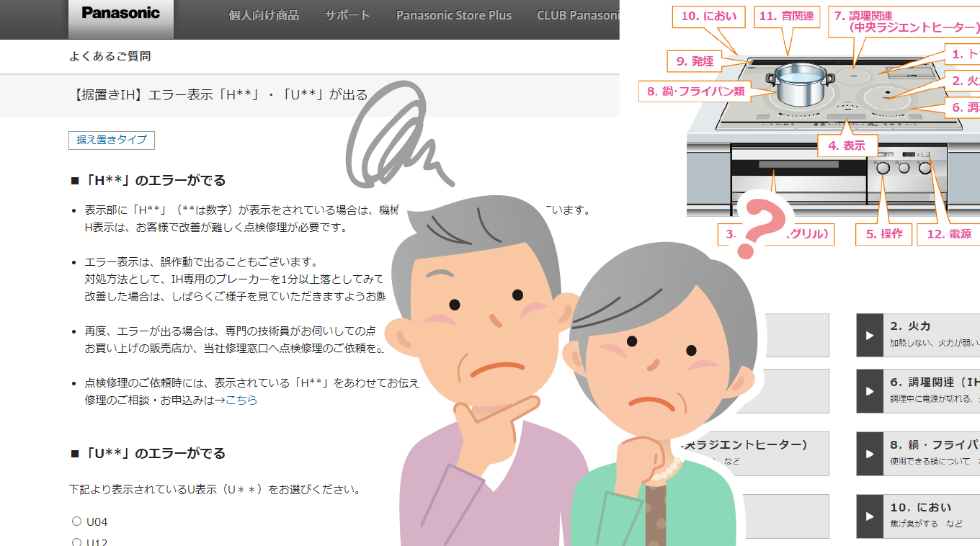Click the 10. におい diagram label at top
This screenshot has width=980, height=546.
pyautogui.click(x=708, y=16)
